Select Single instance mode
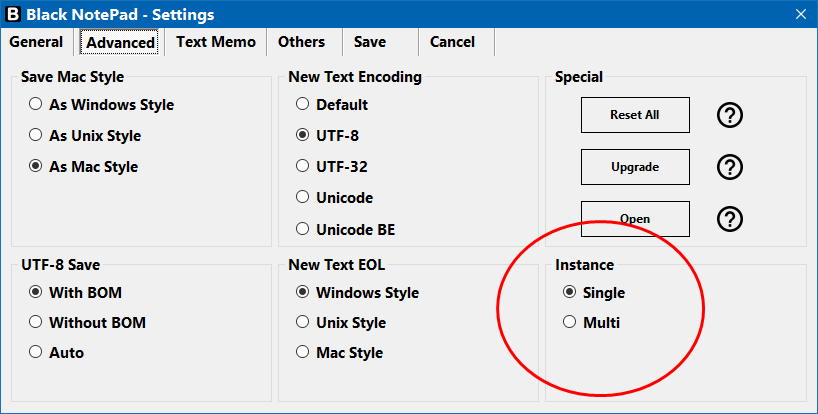 click(594, 293)
